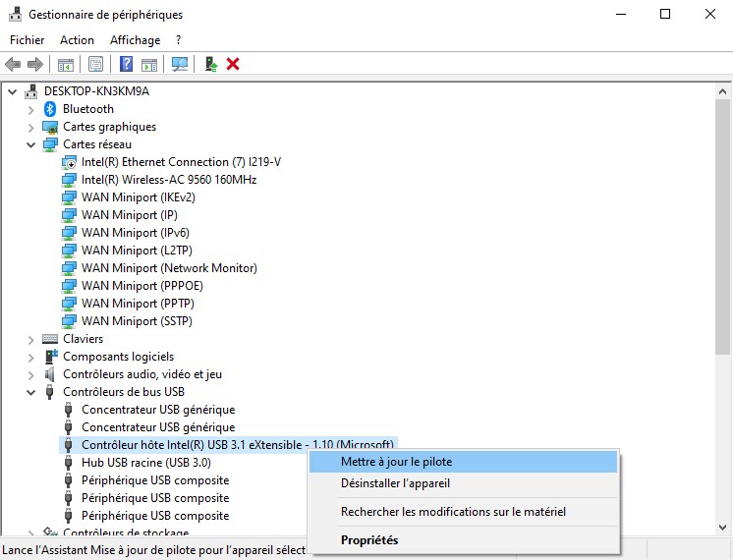
Task: Click the forward arrow toolbar icon
Action: tap(35, 64)
